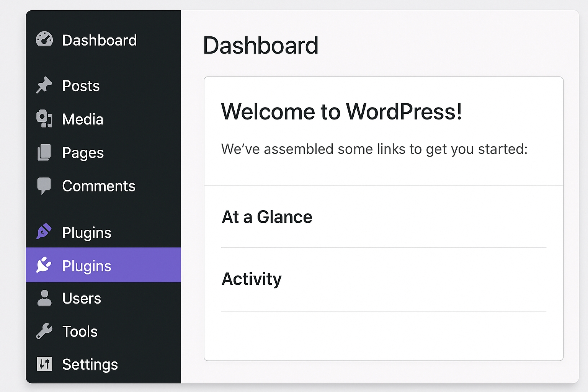Viewport: 588px width, 392px height.
Task: Click the Dashboard gauge icon in sidebar
Action: (44, 39)
